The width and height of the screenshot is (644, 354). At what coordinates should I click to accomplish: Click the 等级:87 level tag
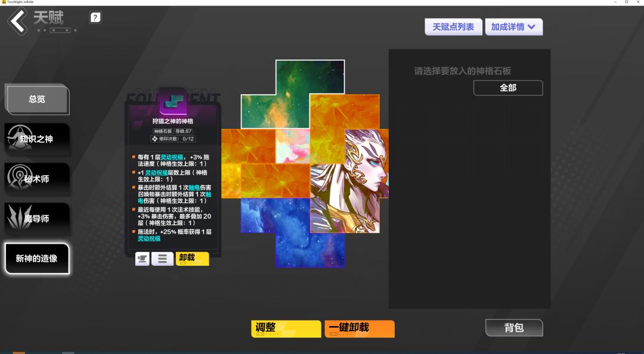(184, 132)
